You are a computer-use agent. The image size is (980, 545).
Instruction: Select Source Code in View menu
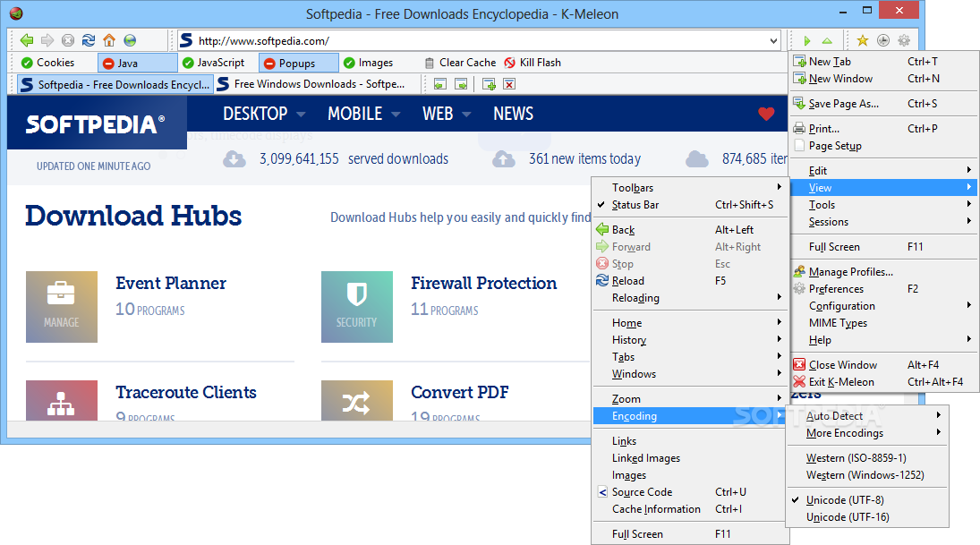690,492
